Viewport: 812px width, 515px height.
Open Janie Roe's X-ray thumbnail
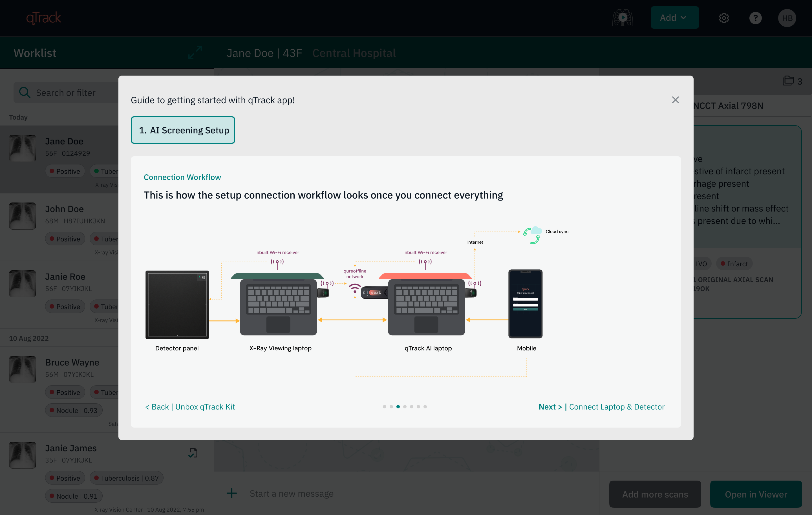point(23,284)
